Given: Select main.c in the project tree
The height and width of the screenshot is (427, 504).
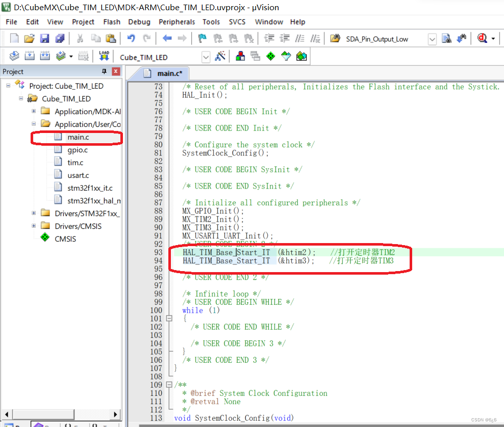Looking at the screenshot, I should 78,137.
